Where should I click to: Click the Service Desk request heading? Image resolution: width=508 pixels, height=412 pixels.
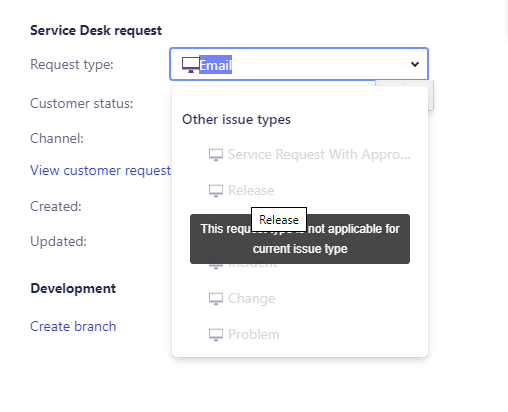96,30
